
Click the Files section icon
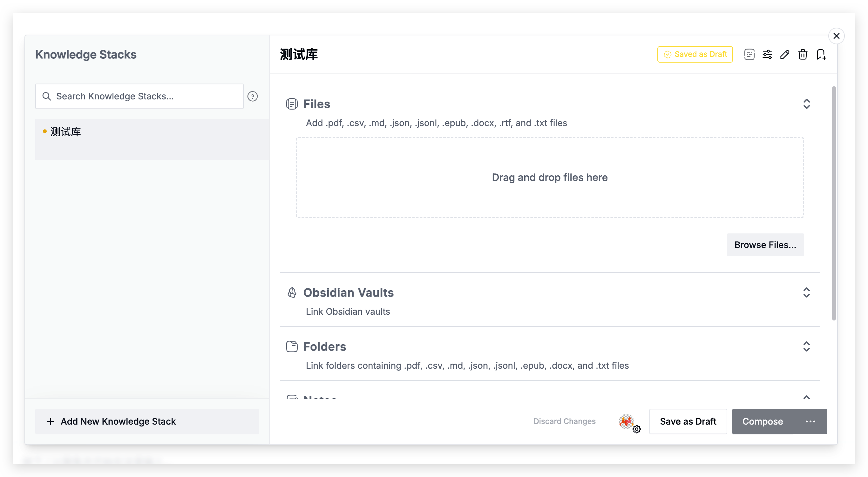click(x=292, y=104)
